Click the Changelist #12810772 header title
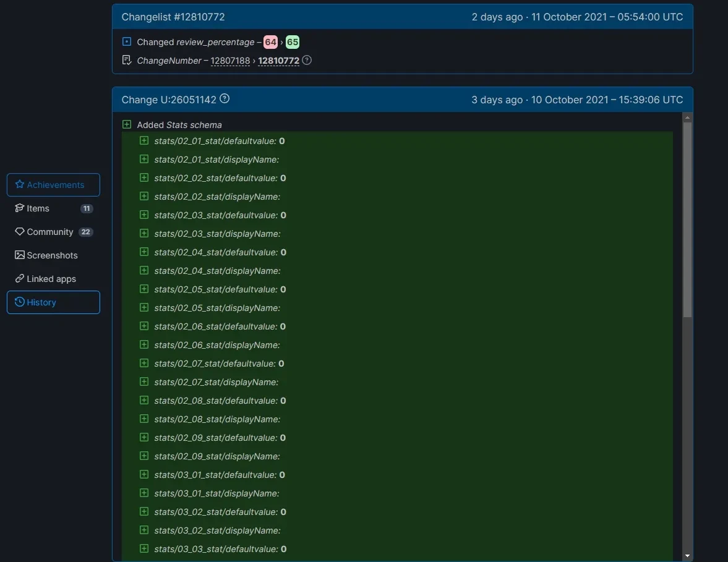 point(173,17)
